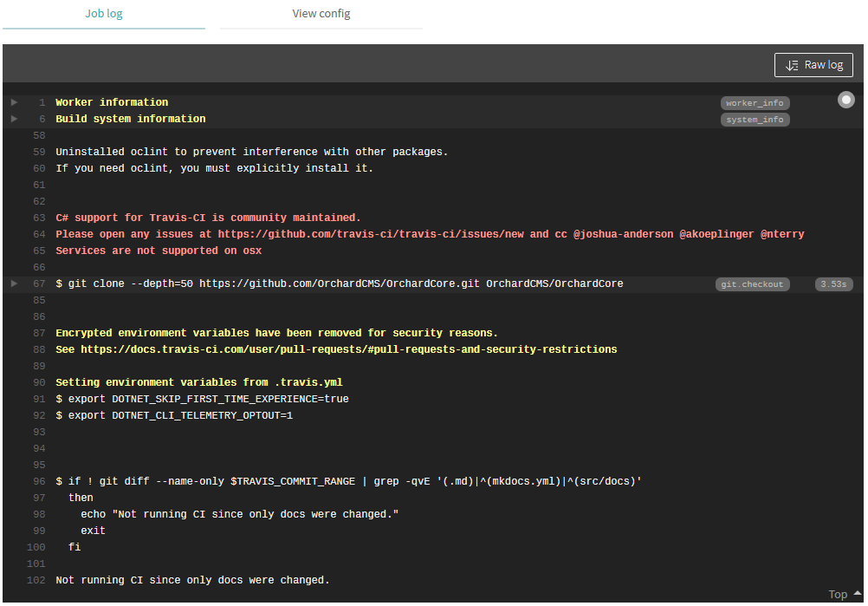Select line number 63
This screenshot has width=868, height=606.
click(39, 218)
